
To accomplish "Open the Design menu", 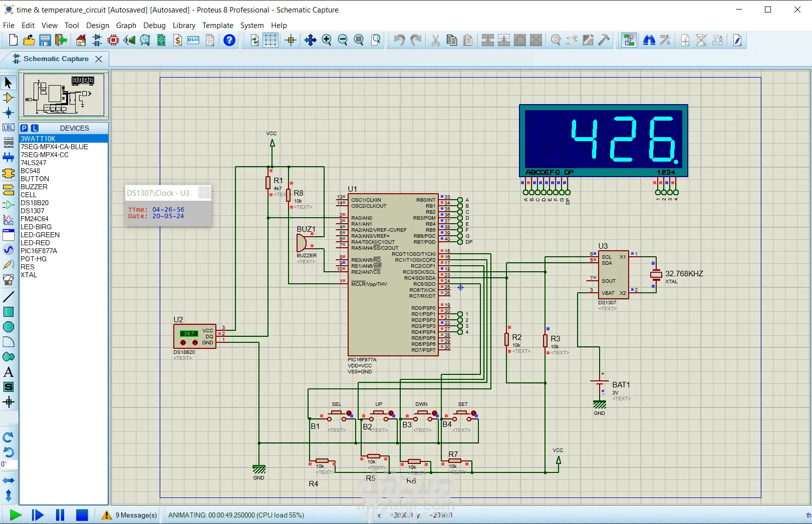I will coord(98,26).
